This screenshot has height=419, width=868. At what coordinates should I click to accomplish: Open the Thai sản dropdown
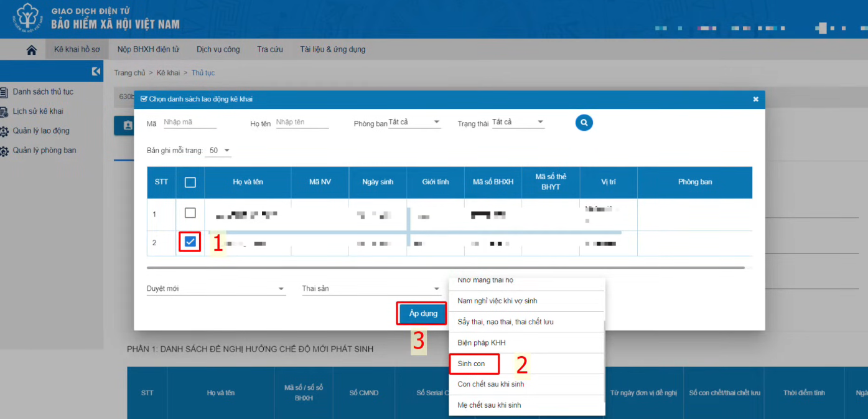coord(371,289)
